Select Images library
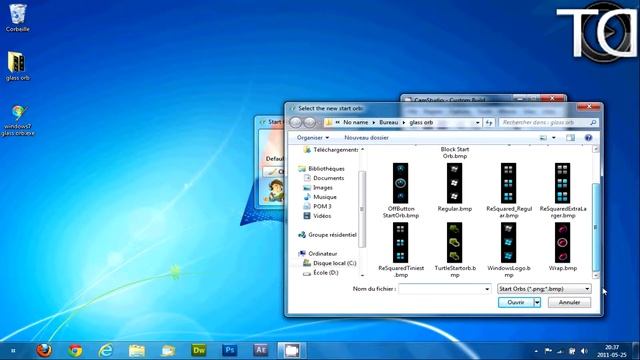640x360 pixels. (318, 188)
